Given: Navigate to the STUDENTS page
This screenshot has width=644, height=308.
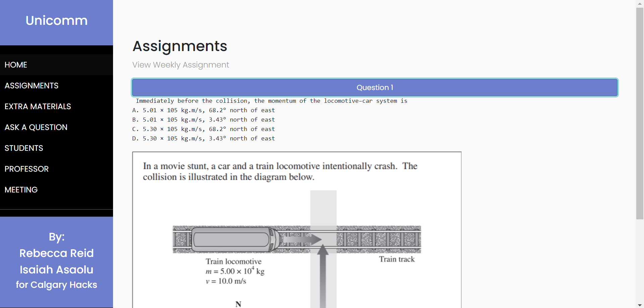Looking at the screenshot, I should [x=24, y=148].
